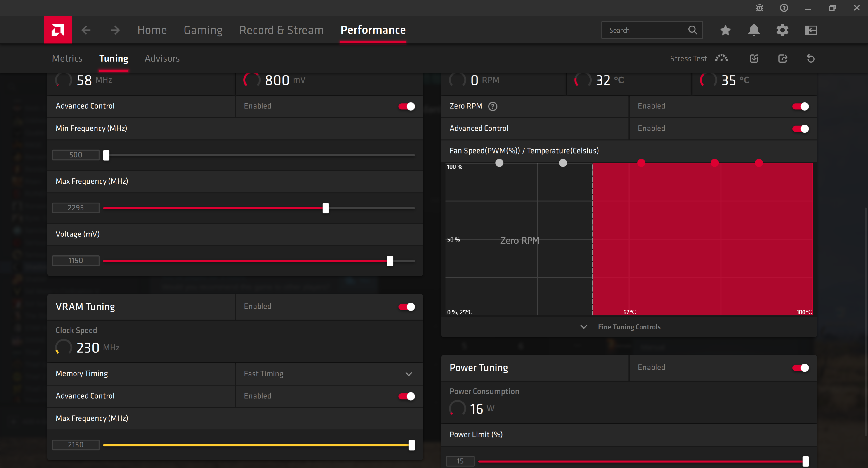Click the AMD logo home icon
Image resolution: width=868 pixels, height=468 pixels.
[58, 30]
